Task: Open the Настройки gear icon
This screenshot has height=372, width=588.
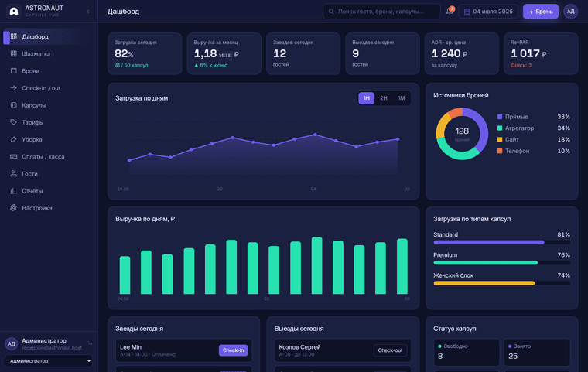Action: 13,208
